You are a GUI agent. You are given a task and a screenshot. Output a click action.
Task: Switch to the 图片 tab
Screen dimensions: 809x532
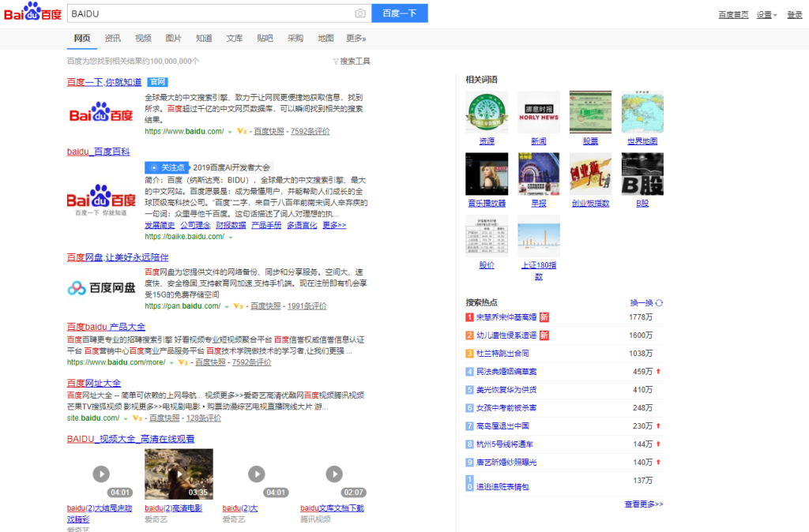(172, 37)
